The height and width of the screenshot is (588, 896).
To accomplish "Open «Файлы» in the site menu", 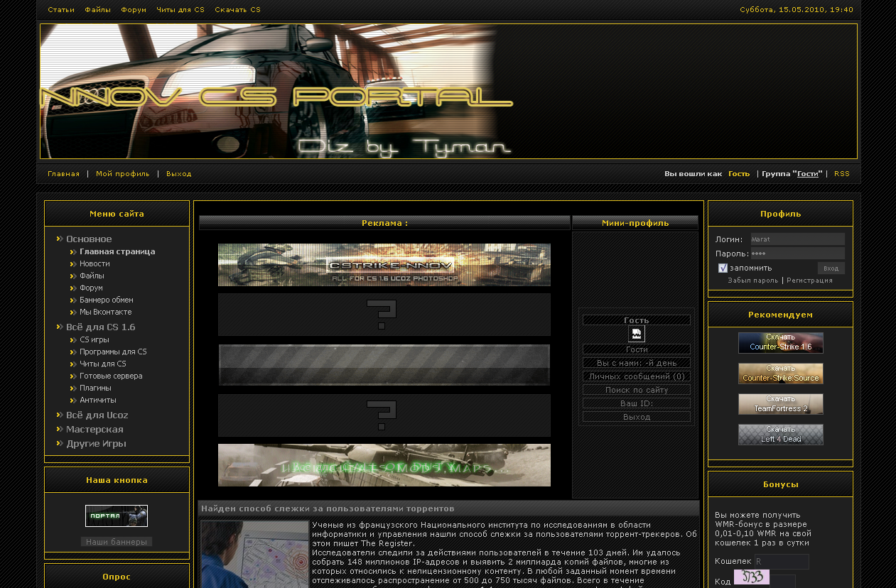I will (92, 276).
